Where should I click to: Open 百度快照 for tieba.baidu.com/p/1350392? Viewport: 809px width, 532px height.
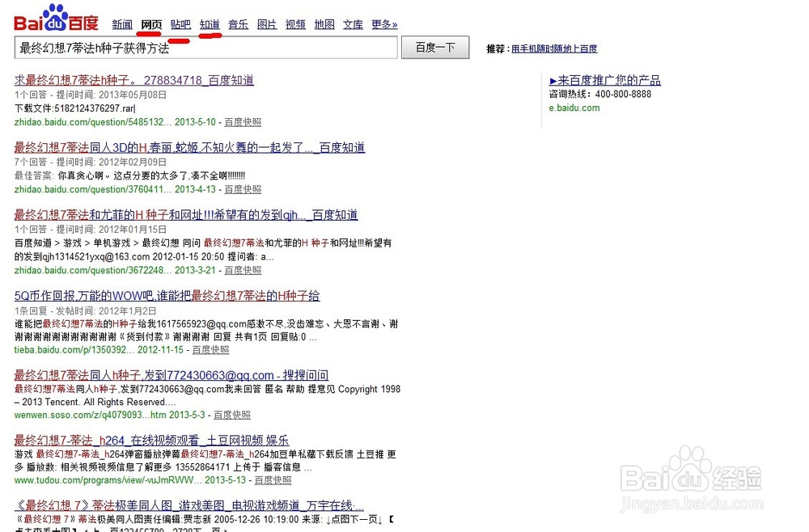pos(210,349)
